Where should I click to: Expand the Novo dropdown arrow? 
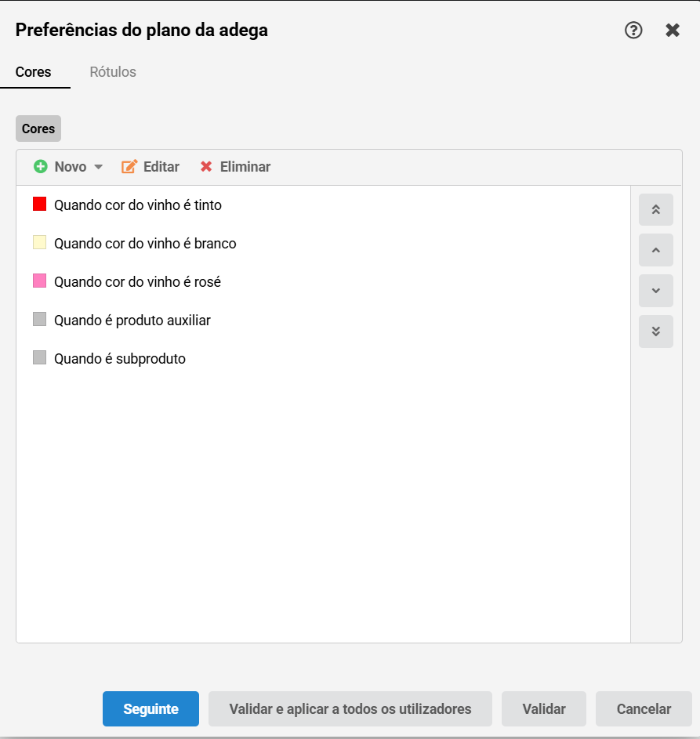pyautogui.click(x=99, y=167)
